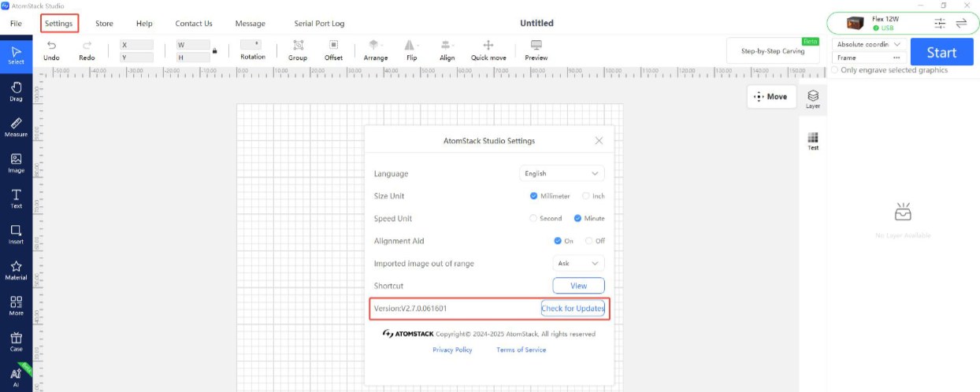Close the AtomStack Studio Settings dialog
The height and width of the screenshot is (392, 980).
(x=599, y=141)
